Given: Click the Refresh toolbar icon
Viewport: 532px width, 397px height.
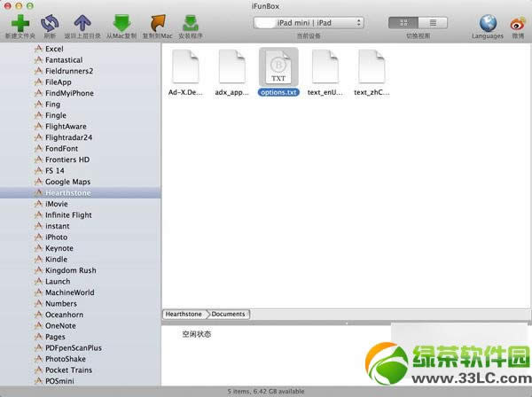Looking at the screenshot, I should [x=51, y=21].
